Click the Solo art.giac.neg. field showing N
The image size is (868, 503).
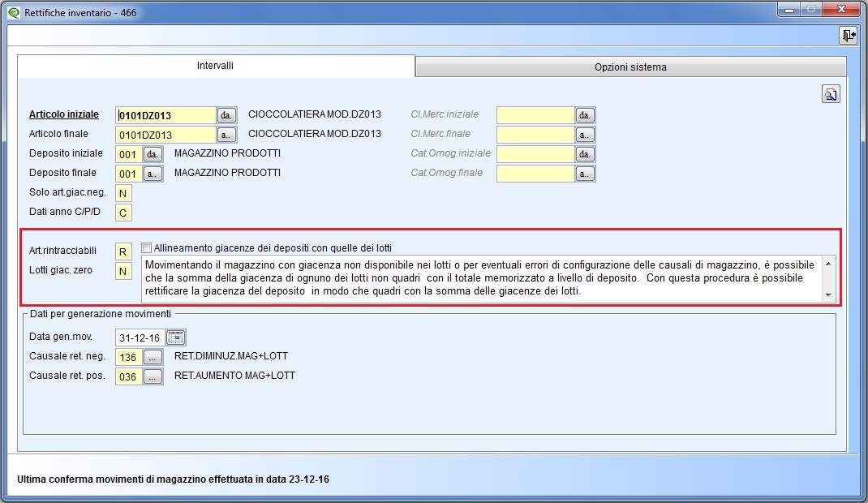(x=123, y=193)
